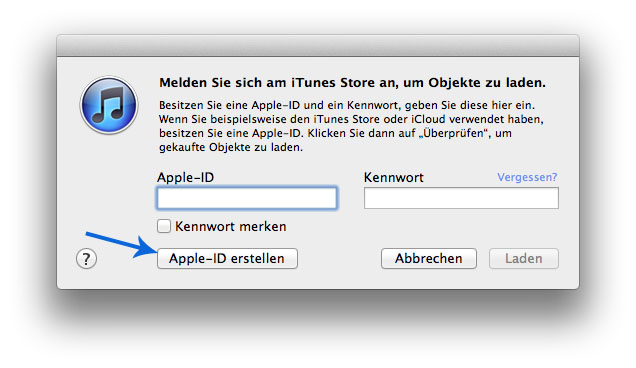
Task: Click the 'Apple-ID' label above the field
Action: [x=185, y=177]
